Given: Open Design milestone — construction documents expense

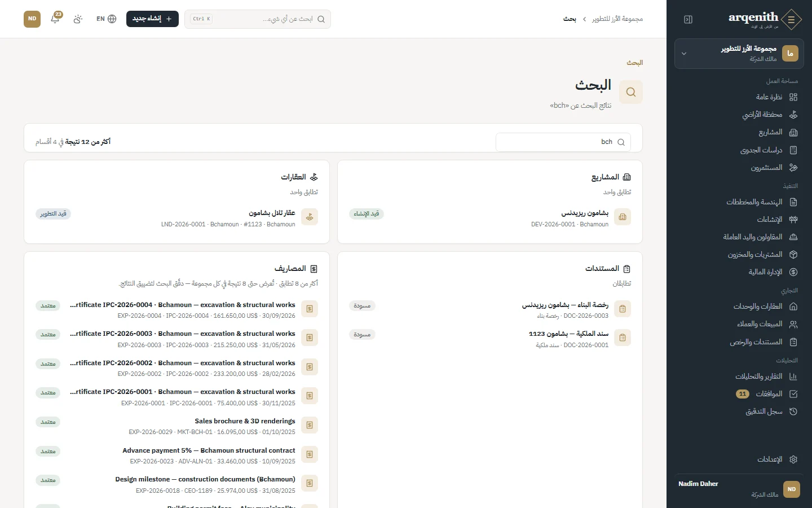Looking at the screenshot, I should pos(176,484).
